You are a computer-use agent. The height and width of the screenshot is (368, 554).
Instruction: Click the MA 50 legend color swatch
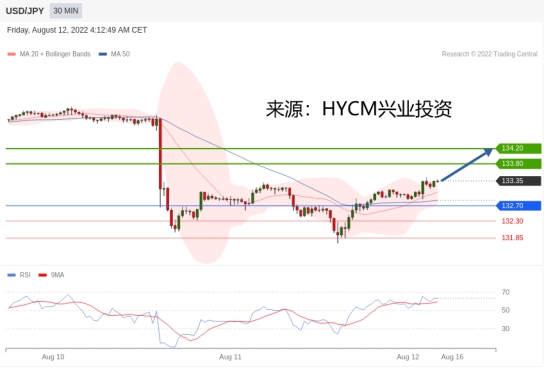coord(102,54)
